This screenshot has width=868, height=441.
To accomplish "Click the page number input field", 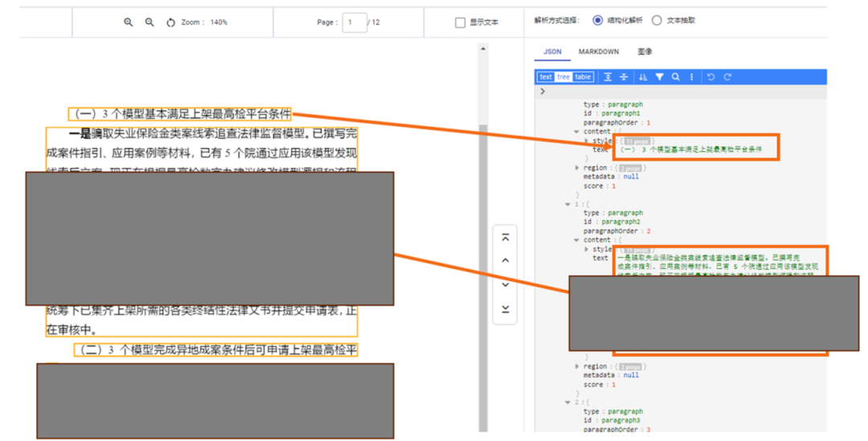I will [x=354, y=22].
